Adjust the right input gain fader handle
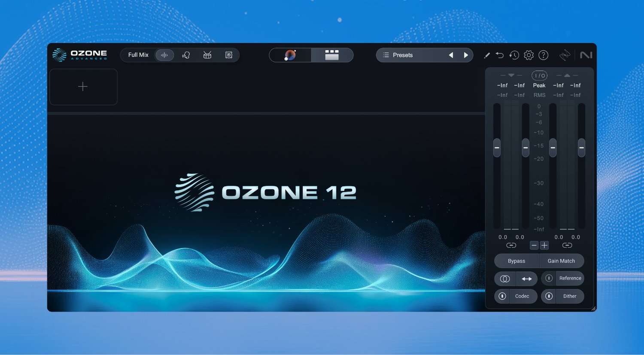 point(526,148)
